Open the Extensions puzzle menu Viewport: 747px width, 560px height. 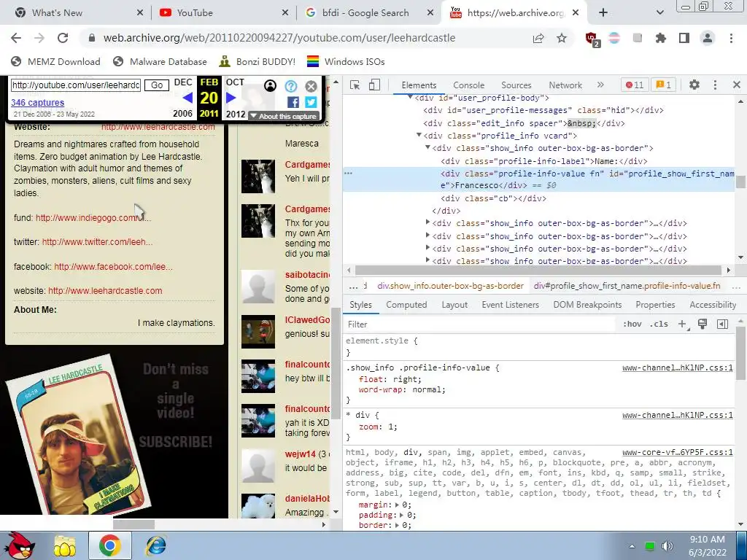click(661, 38)
